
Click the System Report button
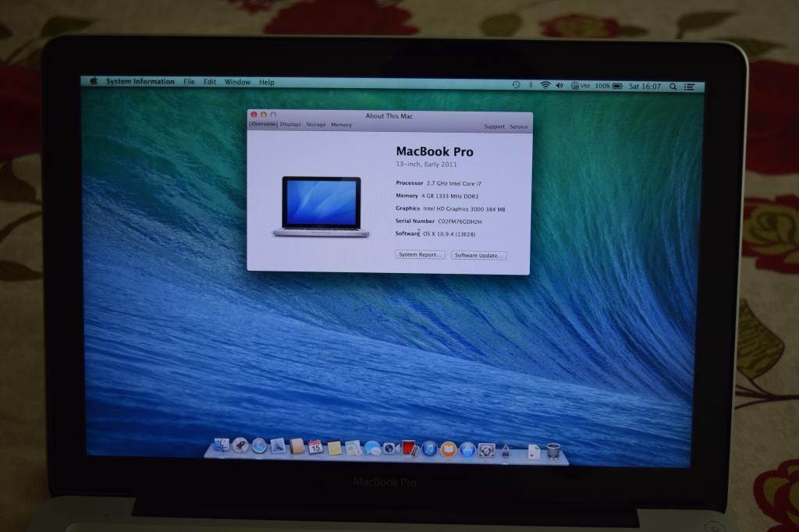pyautogui.click(x=419, y=255)
